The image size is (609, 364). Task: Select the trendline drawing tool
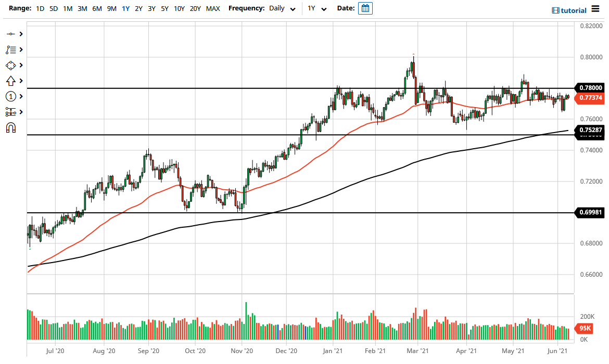coord(10,34)
